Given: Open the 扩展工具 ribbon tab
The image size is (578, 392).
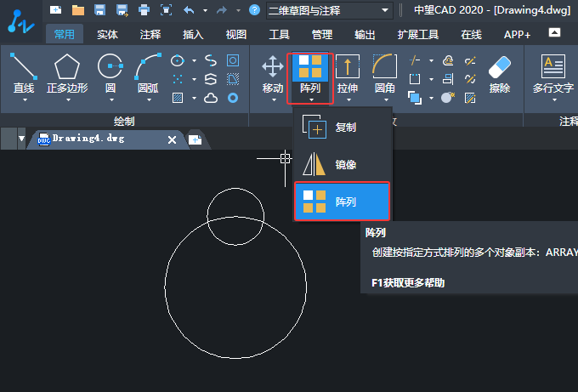Looking at the screenshot, I should pos(418,35).
